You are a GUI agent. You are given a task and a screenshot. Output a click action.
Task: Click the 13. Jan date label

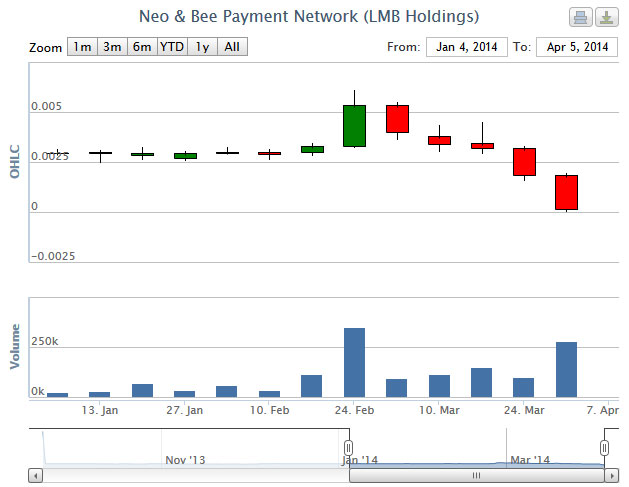pos(100,410)
